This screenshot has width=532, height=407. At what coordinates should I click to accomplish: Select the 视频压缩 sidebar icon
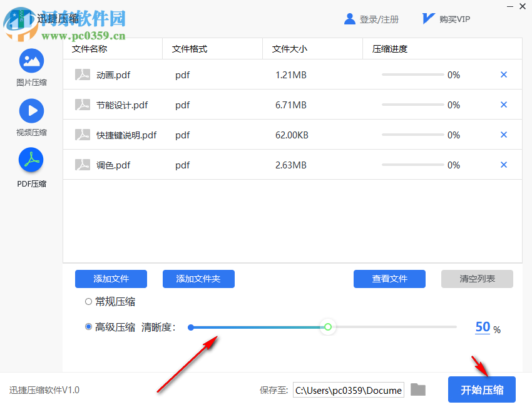[x=31, y=111]
